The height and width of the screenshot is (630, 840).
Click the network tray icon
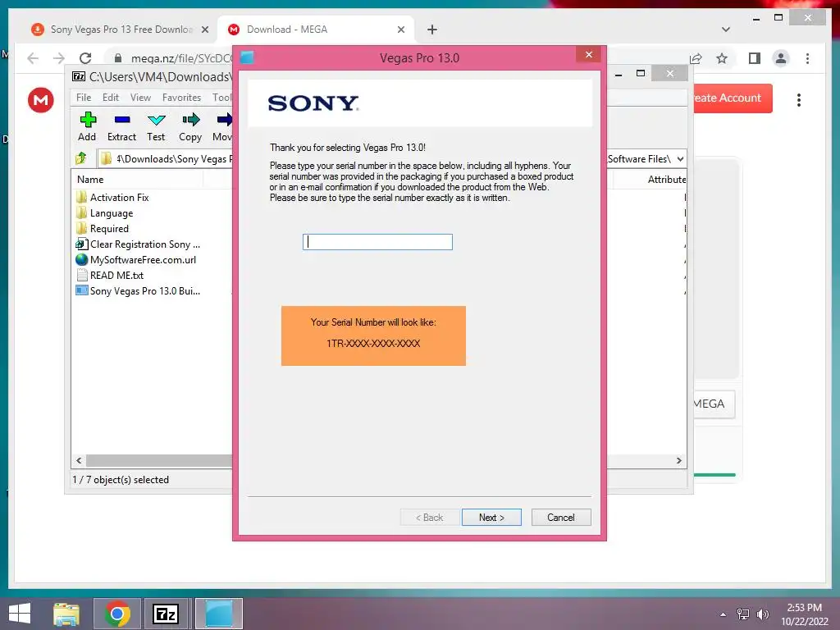click(742, 614)
